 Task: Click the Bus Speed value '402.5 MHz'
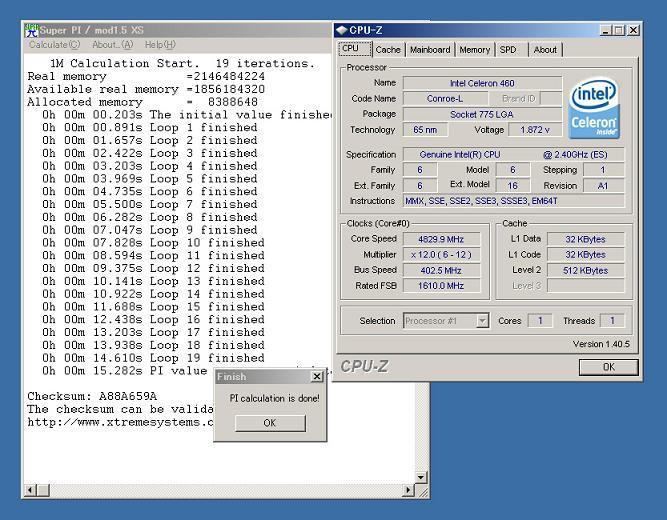click(x=441, y=270)
